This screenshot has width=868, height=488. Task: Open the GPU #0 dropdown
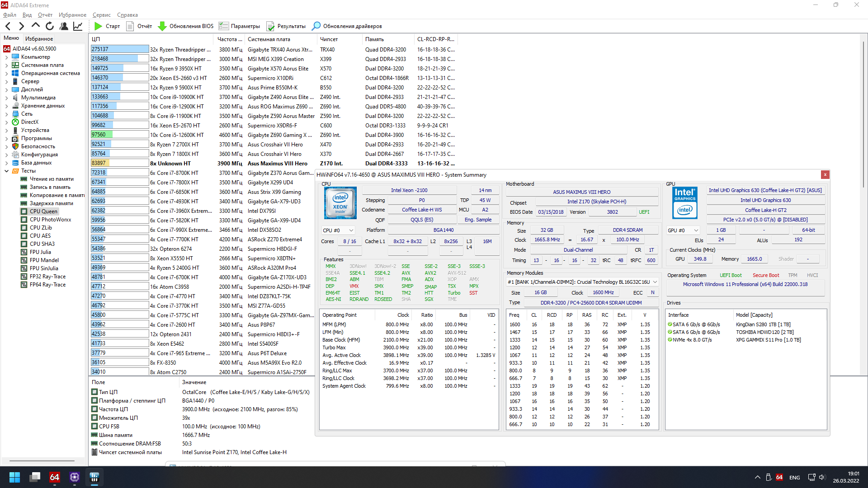683,230
